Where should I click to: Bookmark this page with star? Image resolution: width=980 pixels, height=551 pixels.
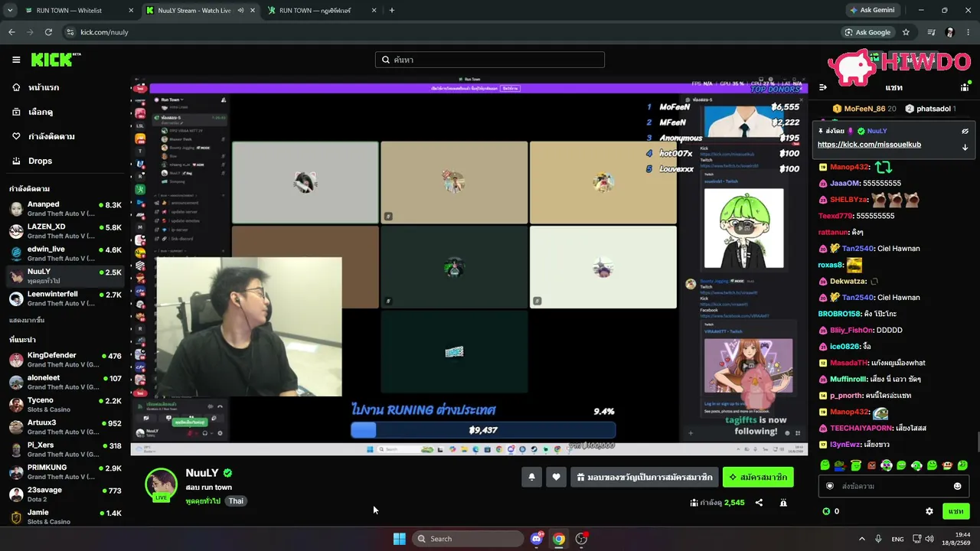(x=906, y=32)
